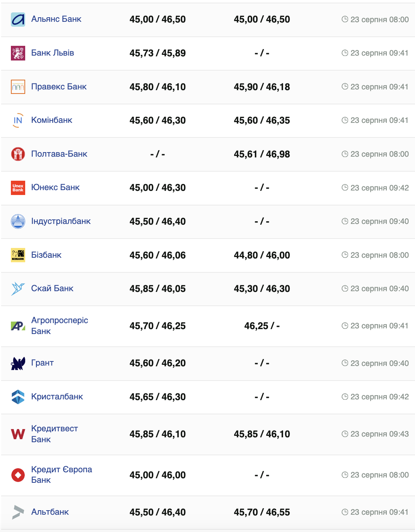Screen dimensions: 415x532
Task: Click the Полтава-Банк red logo icon
Action: point(18,154)
